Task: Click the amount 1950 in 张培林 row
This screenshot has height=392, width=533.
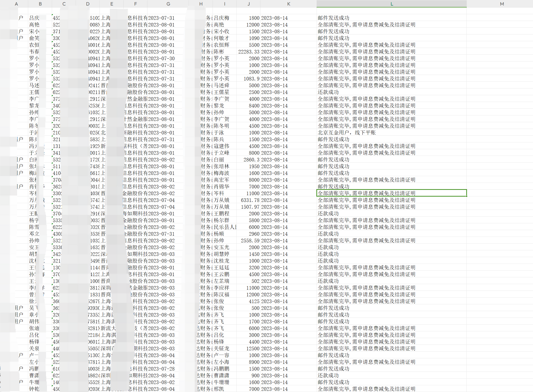Action: point(248,166)
